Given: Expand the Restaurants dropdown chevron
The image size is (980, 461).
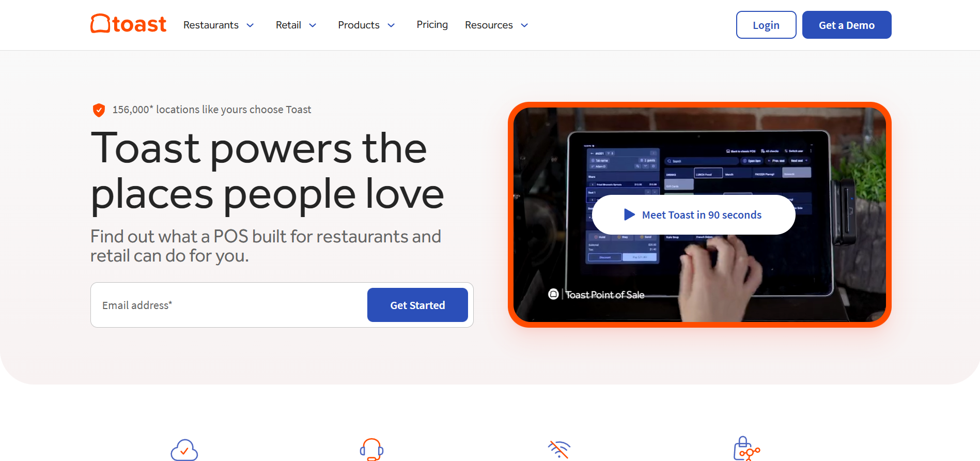Looking at the screenshot, I should tap(250, 25).
